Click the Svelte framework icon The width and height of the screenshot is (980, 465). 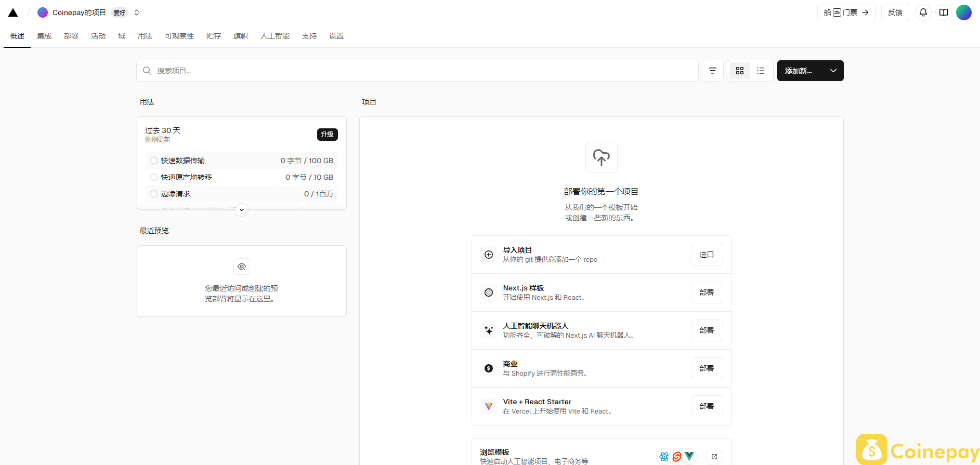coord(676,457)
